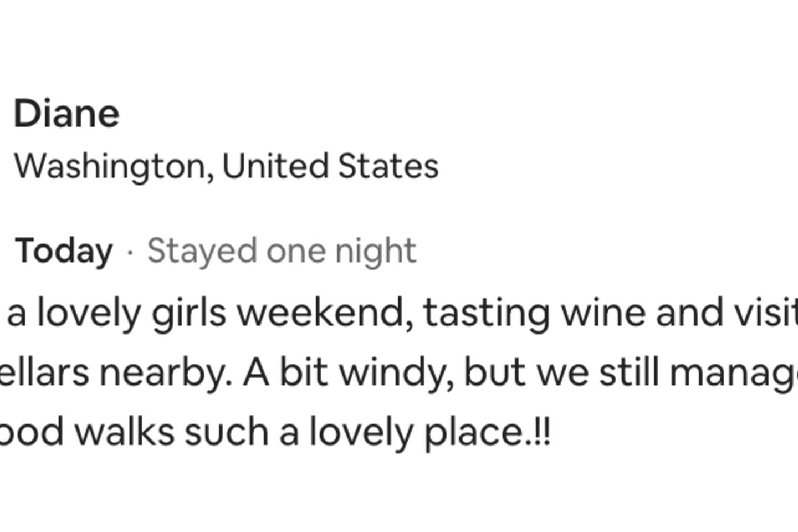Click "lovely girls" in the review's first line

click(131, 313)
